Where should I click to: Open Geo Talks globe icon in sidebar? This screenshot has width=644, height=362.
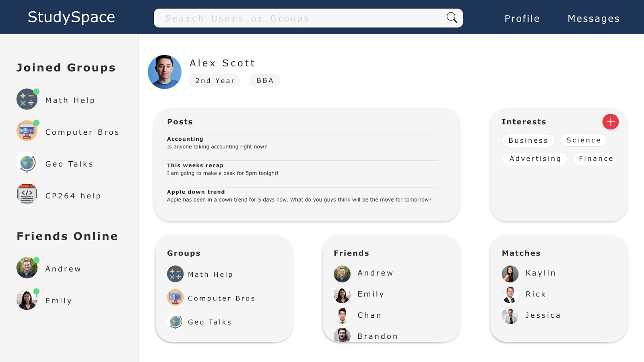(27, 162)
